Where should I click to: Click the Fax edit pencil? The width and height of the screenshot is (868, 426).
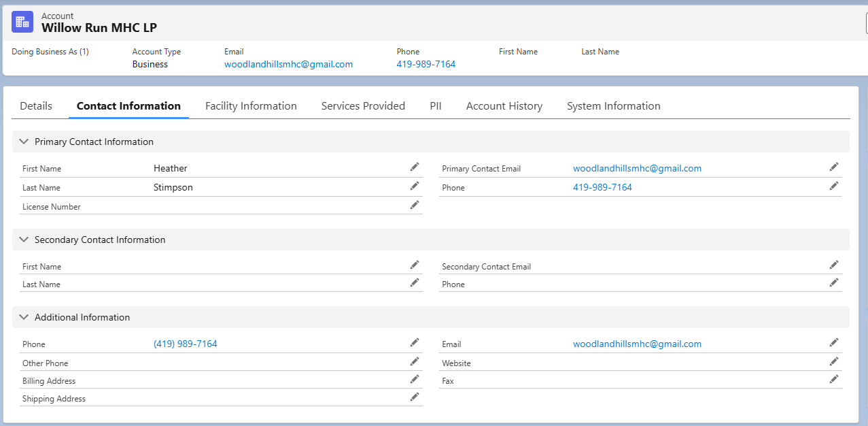pos(834,379)
